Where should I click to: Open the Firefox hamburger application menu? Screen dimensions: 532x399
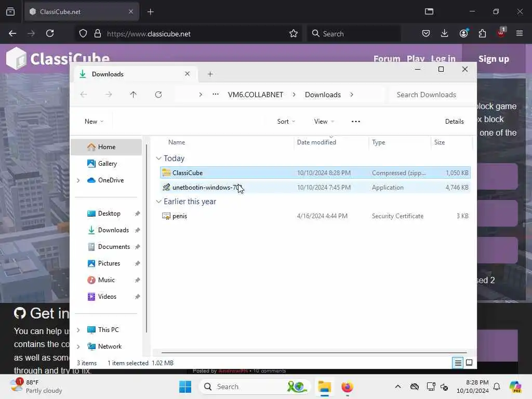(520, 33)
